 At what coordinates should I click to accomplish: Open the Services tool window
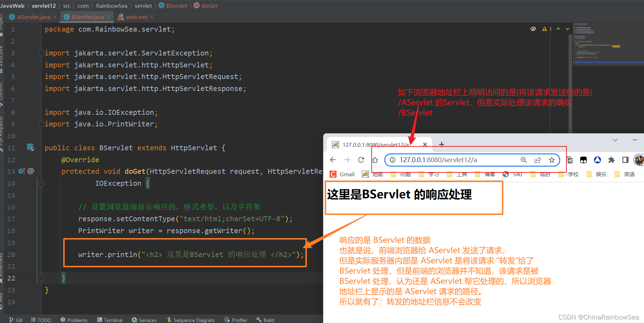coord(144,320)
